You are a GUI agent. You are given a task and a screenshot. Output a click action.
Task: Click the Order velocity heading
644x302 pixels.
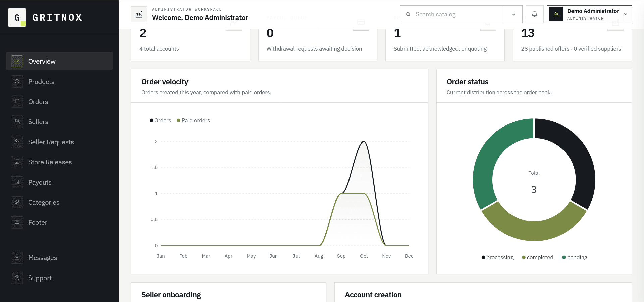(x=165, y=82)
